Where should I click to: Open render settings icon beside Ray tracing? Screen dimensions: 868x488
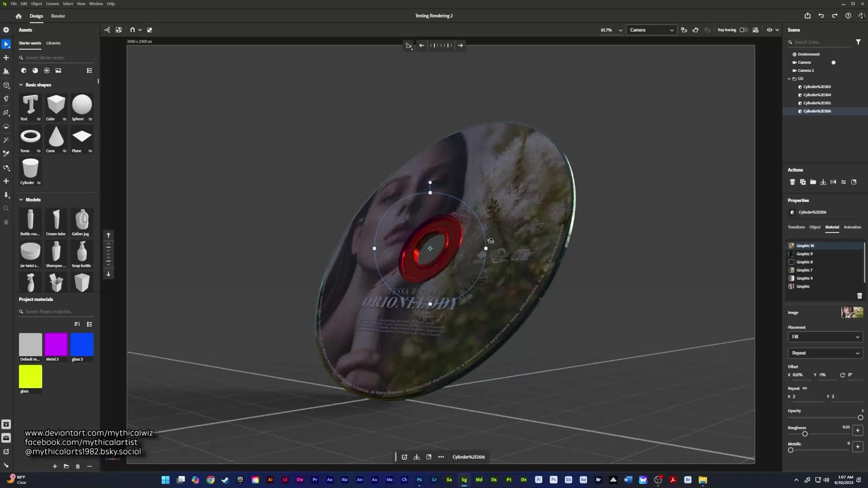pos(755,30)
